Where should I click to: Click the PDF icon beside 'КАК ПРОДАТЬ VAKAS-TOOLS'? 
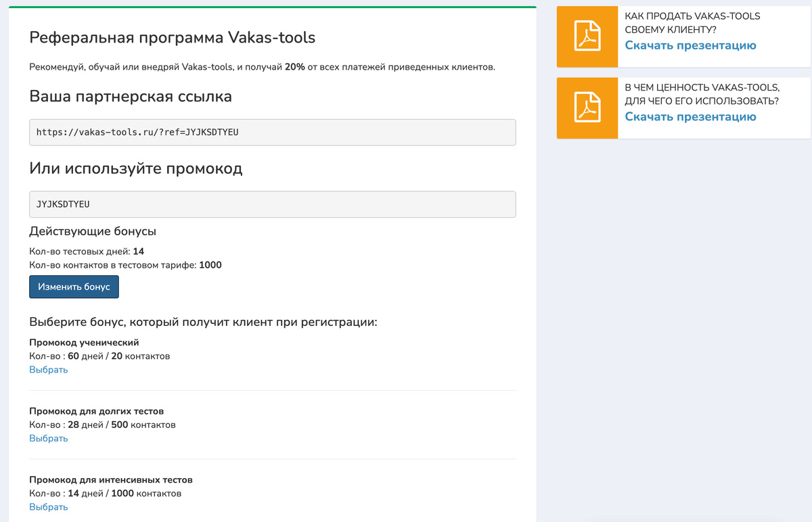(x=587, y=37)
